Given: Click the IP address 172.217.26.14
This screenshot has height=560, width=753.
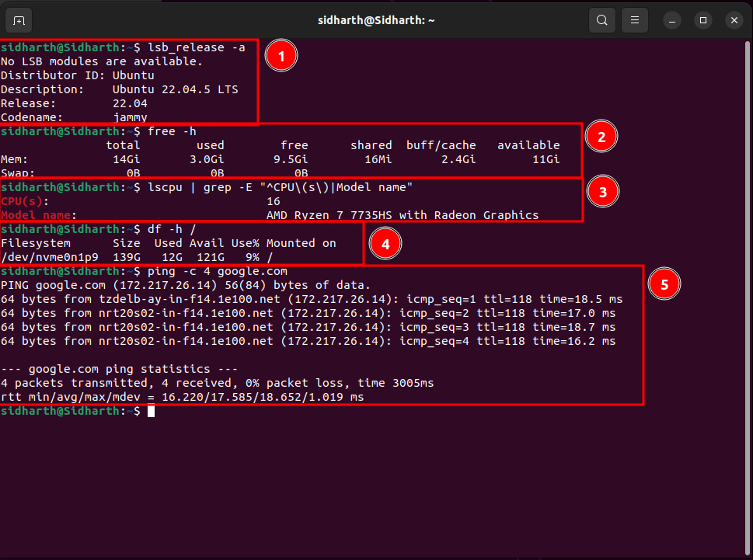Looking at the screenshot, I should pyautogui.click(x=167, y=285).
